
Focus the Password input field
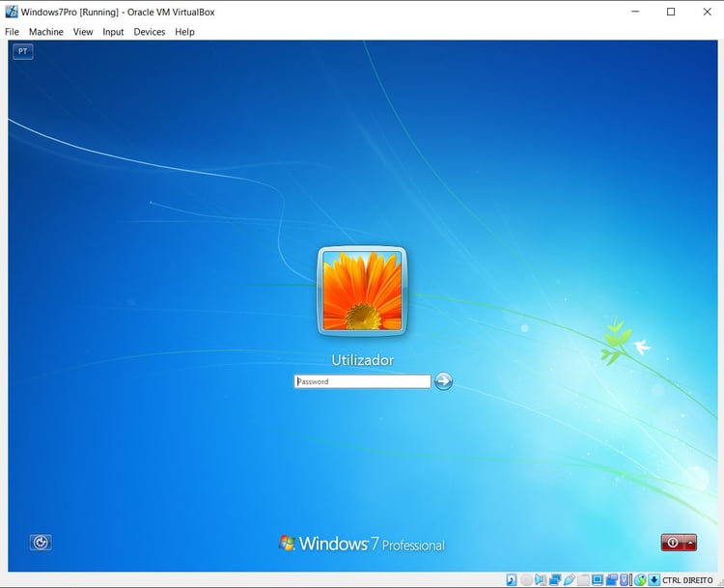click(362, 381)
